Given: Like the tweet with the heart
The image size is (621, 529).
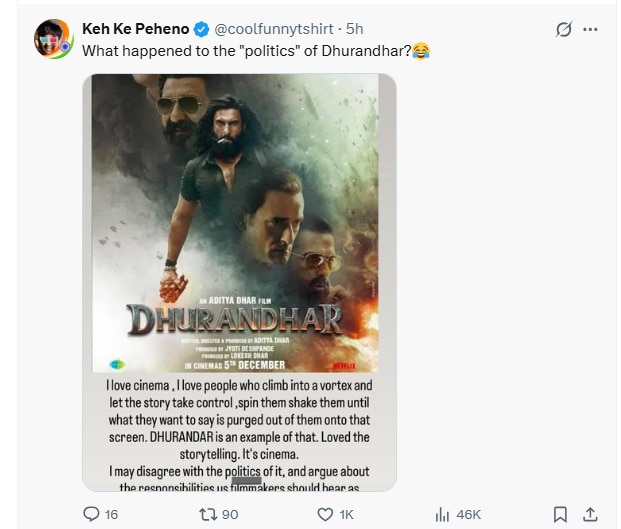Looking at the screenshot, I should [324, 514].
